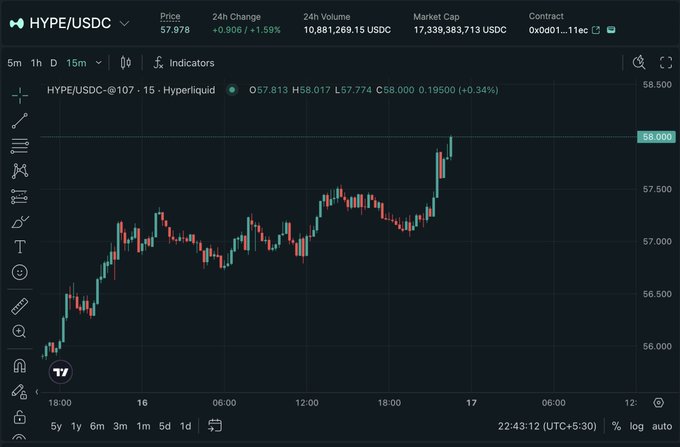Set the range to 6m
This screenshot has height=447, width=680.
click(97, 426)
